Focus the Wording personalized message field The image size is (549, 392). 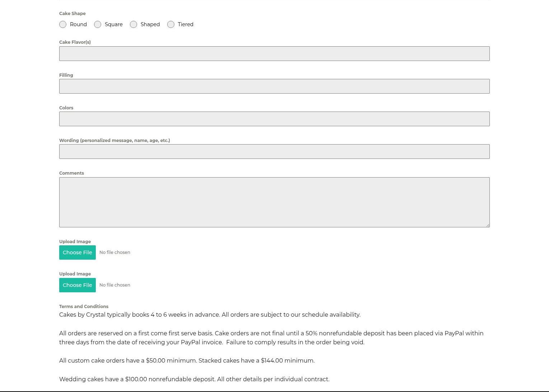274,151
